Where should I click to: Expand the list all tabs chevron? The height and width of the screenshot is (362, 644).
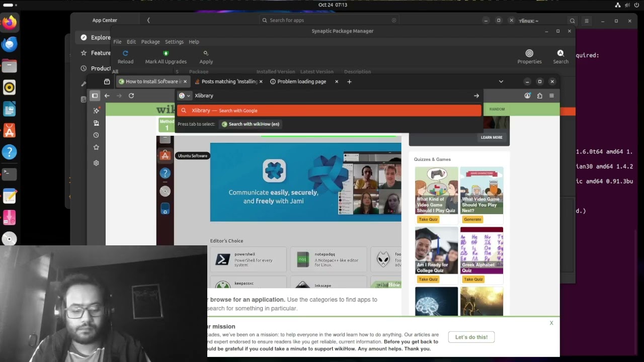coord(501,81)
